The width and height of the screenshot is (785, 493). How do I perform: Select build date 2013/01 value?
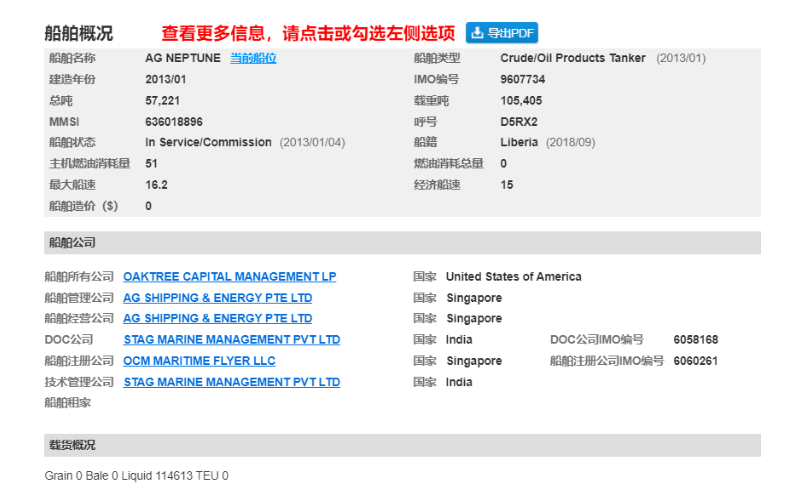tap(166, 79)
